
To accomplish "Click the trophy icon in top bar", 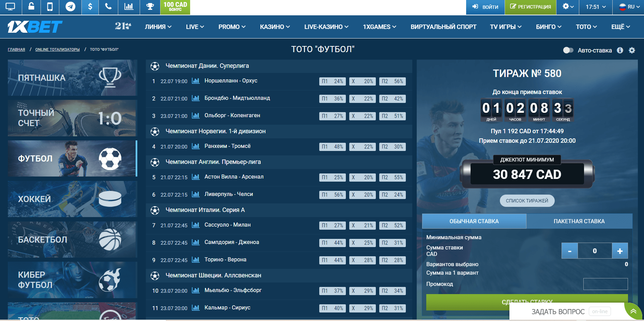I will point(150,6).
